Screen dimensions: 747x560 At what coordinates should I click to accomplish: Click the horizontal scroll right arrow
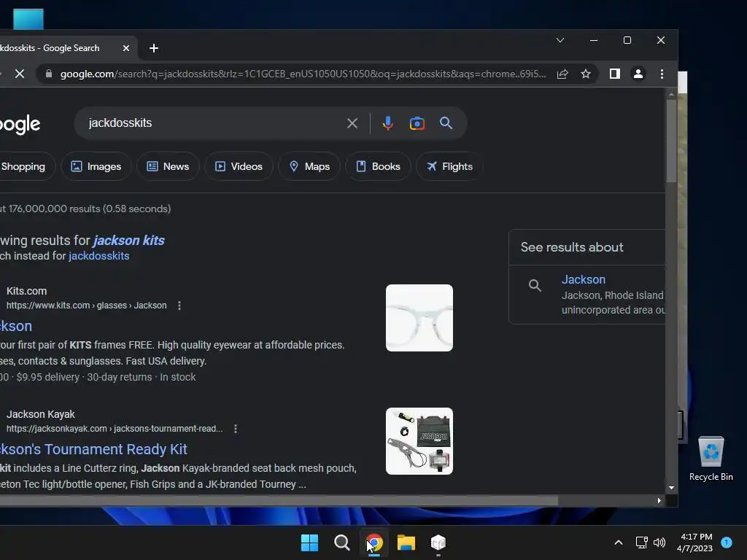click(659, 500)
